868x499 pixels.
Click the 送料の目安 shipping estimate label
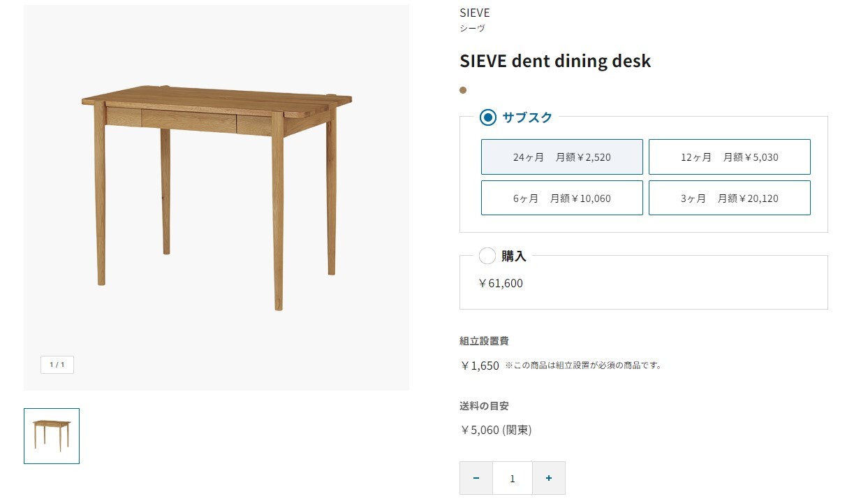484,405
